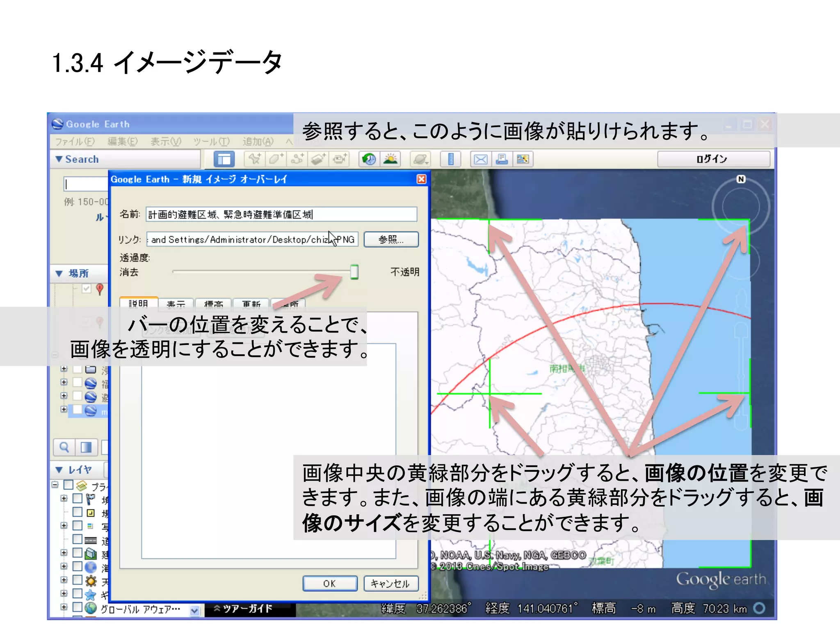Screen dimensions: 840x630
Task: Check the top-level primary database layer checkbox
Action: 68,485
